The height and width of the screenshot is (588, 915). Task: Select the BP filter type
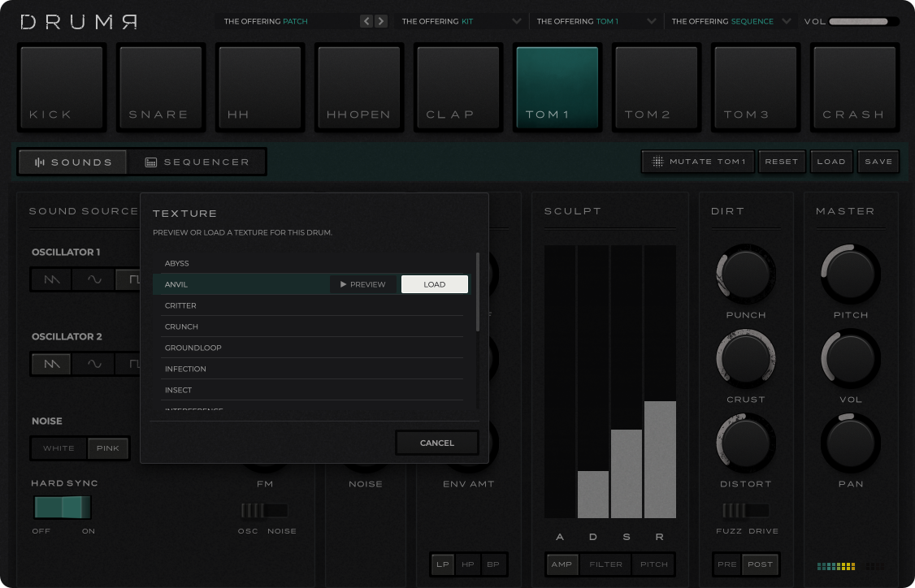(493, 564)
